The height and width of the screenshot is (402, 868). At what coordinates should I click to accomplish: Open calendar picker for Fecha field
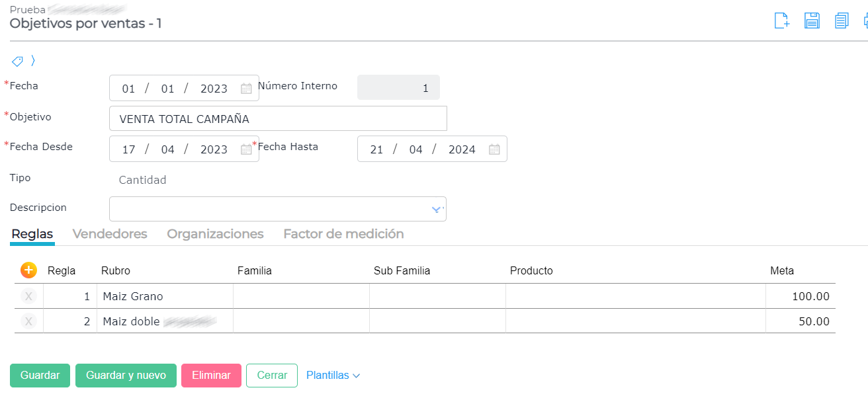click(246, 89)
